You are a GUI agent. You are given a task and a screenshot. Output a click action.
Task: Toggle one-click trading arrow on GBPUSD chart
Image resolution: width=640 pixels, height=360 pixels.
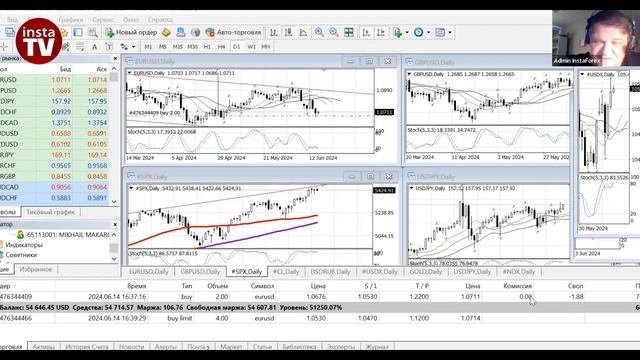pos(409,74)
